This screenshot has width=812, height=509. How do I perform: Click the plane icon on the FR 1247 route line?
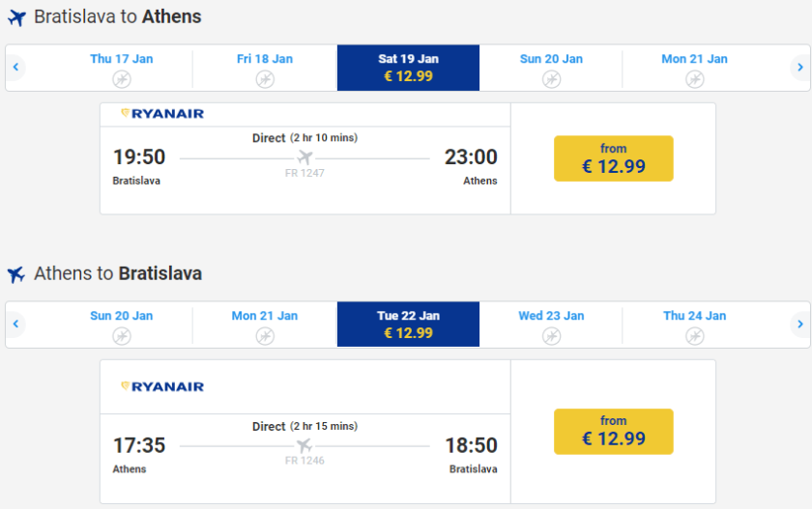(305, 157)
